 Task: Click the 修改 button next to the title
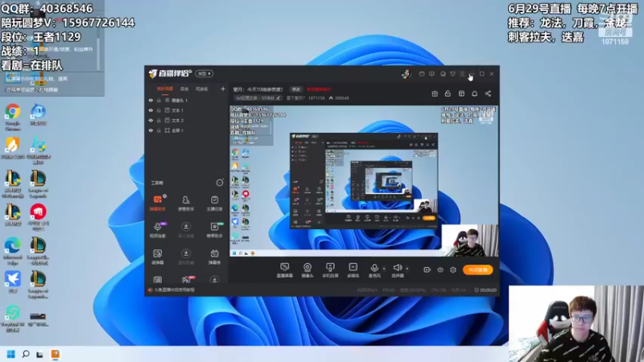[295, 89]
